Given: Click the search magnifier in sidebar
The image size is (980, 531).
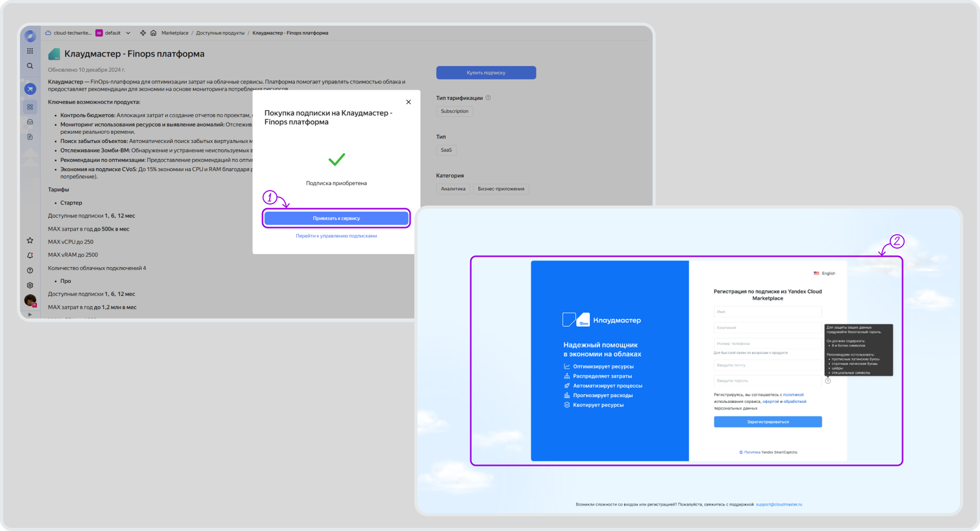Looking at the screenshot, I should [x=30, y=66].
